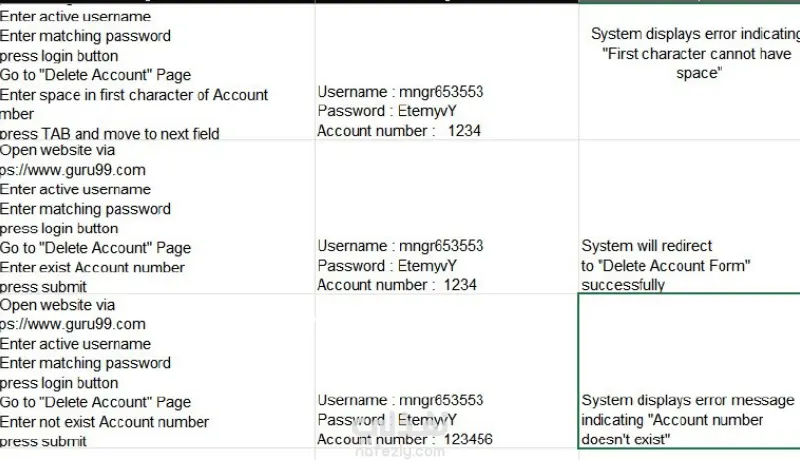Click the Username line in the 123456 account cell
This screenshot has height=460, width=800.
(400, 401)
